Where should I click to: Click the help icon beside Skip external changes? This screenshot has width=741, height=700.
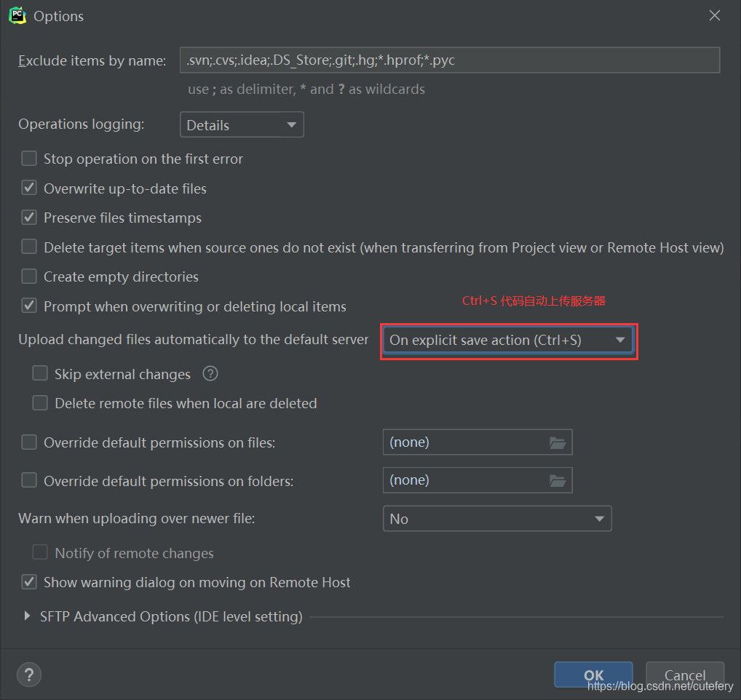[x=210, y=374]
